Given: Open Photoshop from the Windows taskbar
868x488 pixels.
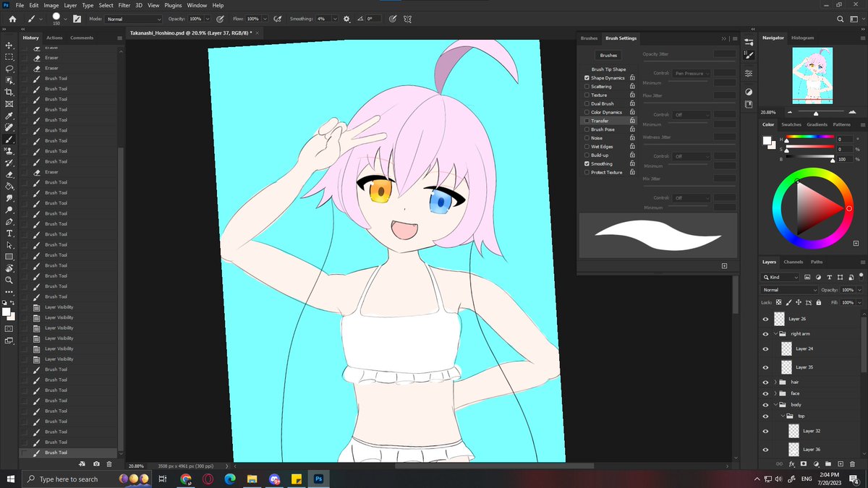Looking at the screenshot, I should point(318,479).
